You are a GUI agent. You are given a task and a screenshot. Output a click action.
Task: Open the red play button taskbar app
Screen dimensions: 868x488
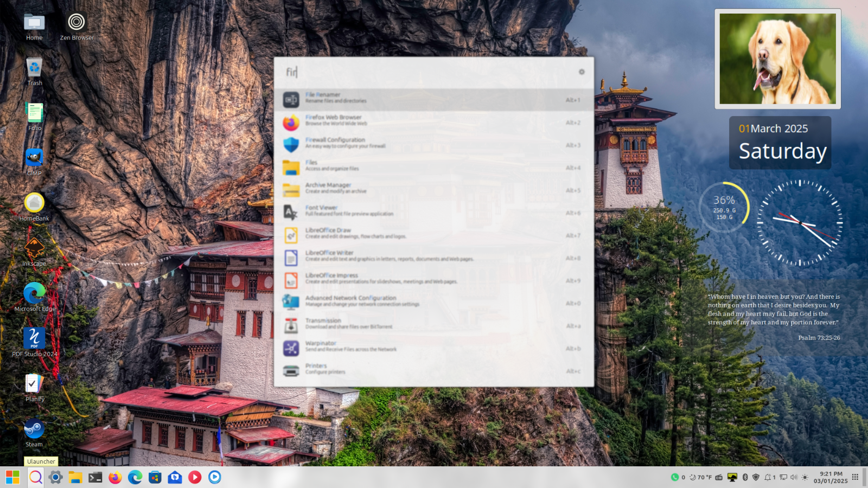[195, 477]
